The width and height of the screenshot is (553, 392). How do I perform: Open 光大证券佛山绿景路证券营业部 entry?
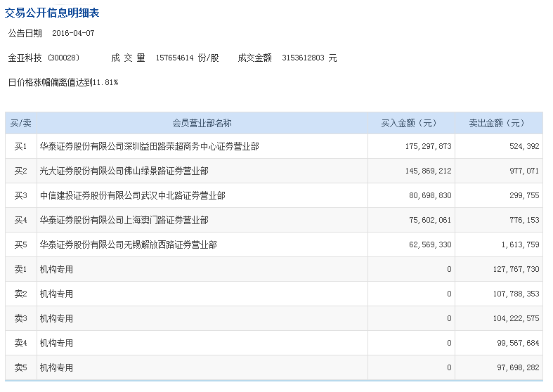click(x=124, y=171)
